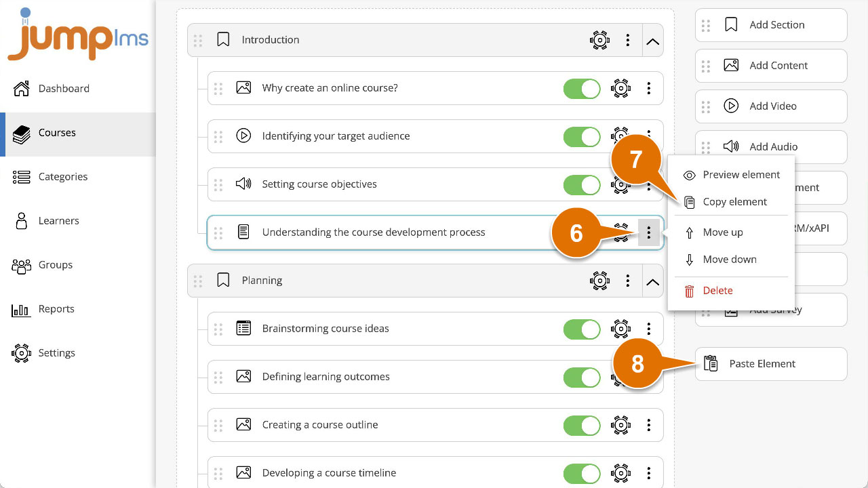Screen dimensions: 868x488
Task: Open the Learners page
Action: tap(78, 221)
